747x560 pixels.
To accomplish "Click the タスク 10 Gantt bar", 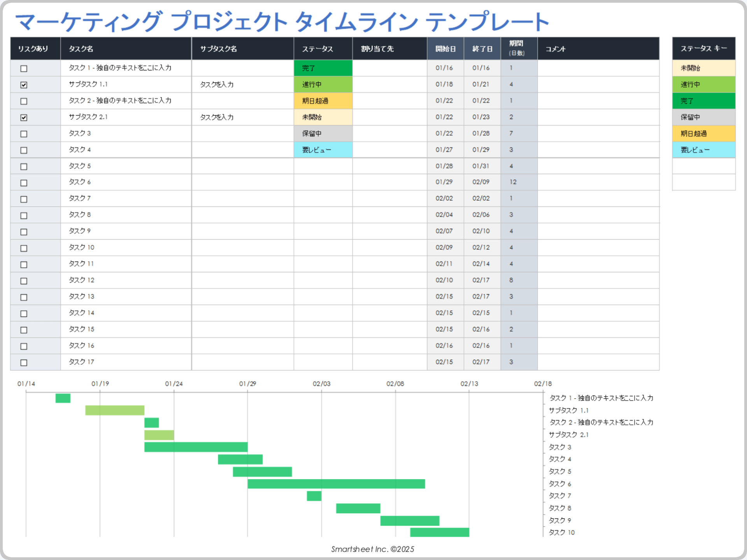I will click(x=440, y=532).
